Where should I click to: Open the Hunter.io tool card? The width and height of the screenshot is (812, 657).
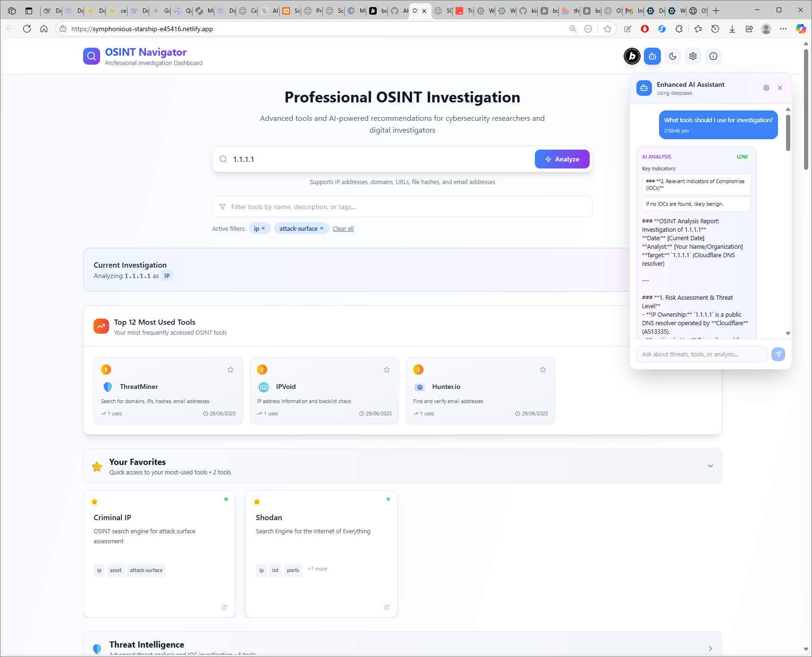(x=481, y=391)
